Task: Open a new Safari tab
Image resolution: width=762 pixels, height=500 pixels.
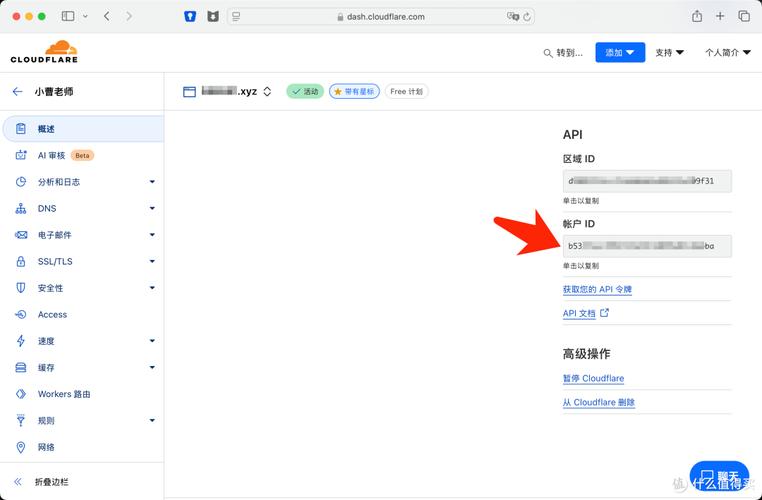Action: pyautogui.click(x=720, y=17)
